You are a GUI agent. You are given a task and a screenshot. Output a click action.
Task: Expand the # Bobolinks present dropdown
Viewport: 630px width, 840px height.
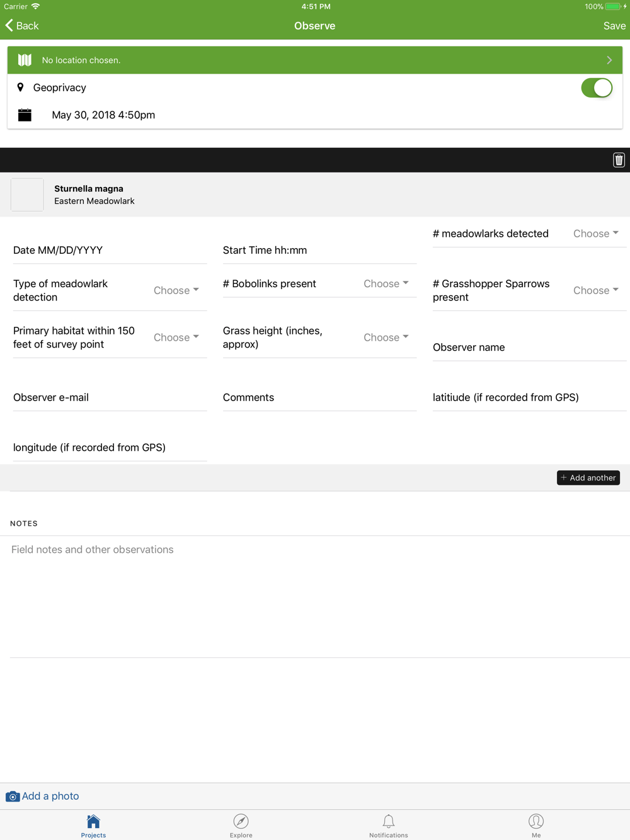pyautogui.click(x=386, y=284)
